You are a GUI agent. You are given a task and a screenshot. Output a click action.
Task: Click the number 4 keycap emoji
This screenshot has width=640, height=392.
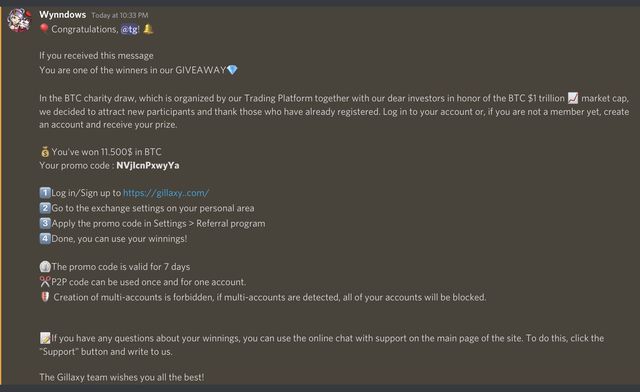[45, 238]
